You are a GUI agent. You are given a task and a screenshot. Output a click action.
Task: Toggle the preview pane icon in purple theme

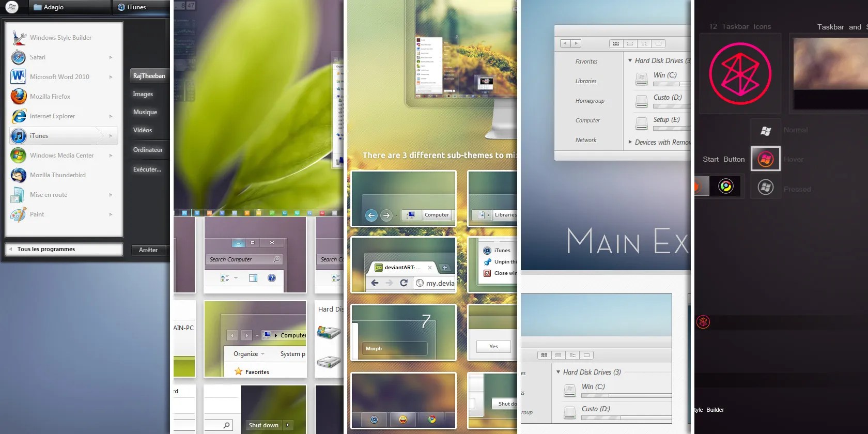click(x=253, y=278)
